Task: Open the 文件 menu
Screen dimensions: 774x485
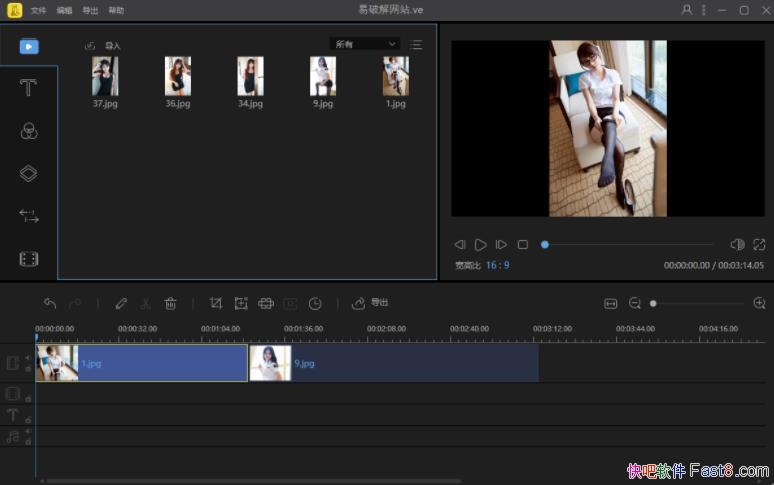Action: [x=38, y=10]
